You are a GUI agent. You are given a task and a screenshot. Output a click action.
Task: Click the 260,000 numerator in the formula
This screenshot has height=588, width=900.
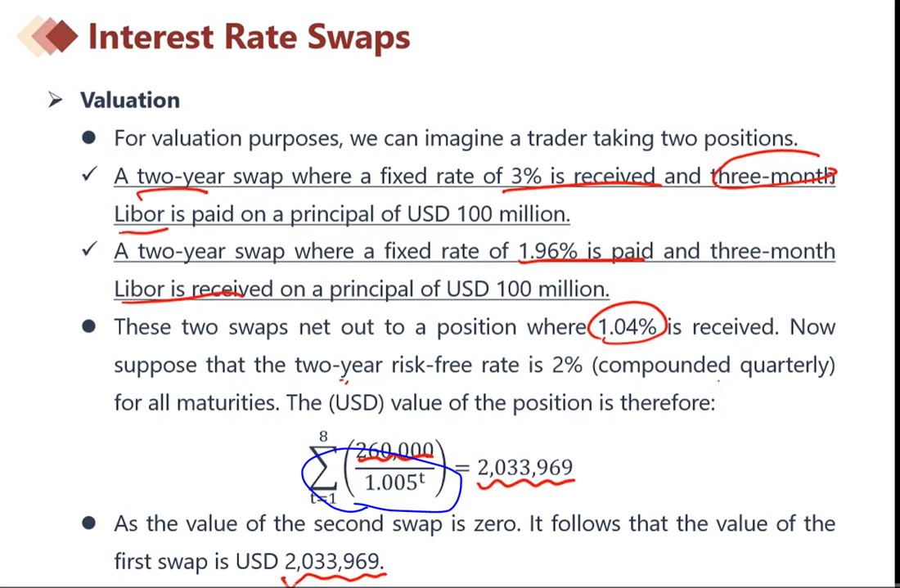point(395,451)
